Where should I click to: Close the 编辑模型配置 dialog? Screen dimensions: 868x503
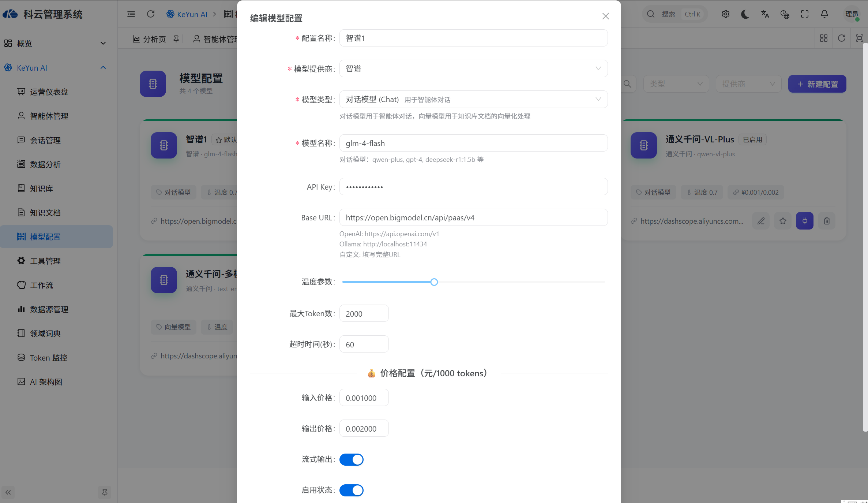[606, 16]
